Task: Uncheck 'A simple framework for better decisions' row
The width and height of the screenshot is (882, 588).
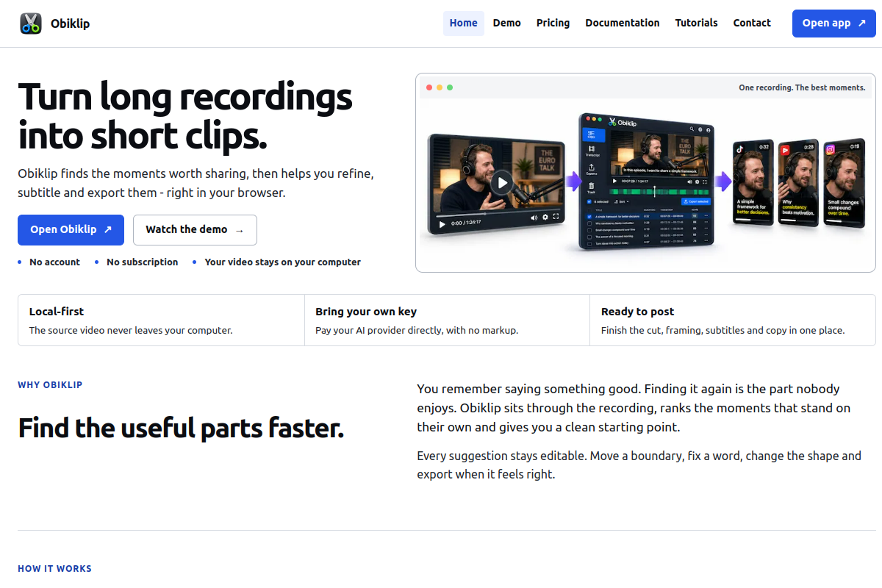Action: pos(589,217)
